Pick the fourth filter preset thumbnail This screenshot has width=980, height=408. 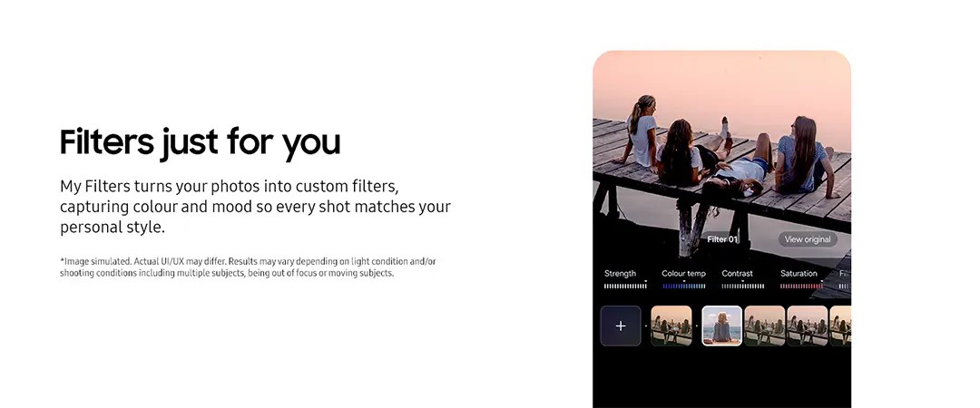807,325
